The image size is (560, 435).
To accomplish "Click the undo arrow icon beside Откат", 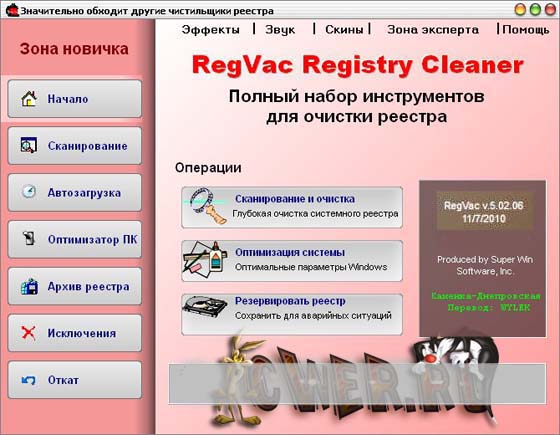I will tap(28, 380).
